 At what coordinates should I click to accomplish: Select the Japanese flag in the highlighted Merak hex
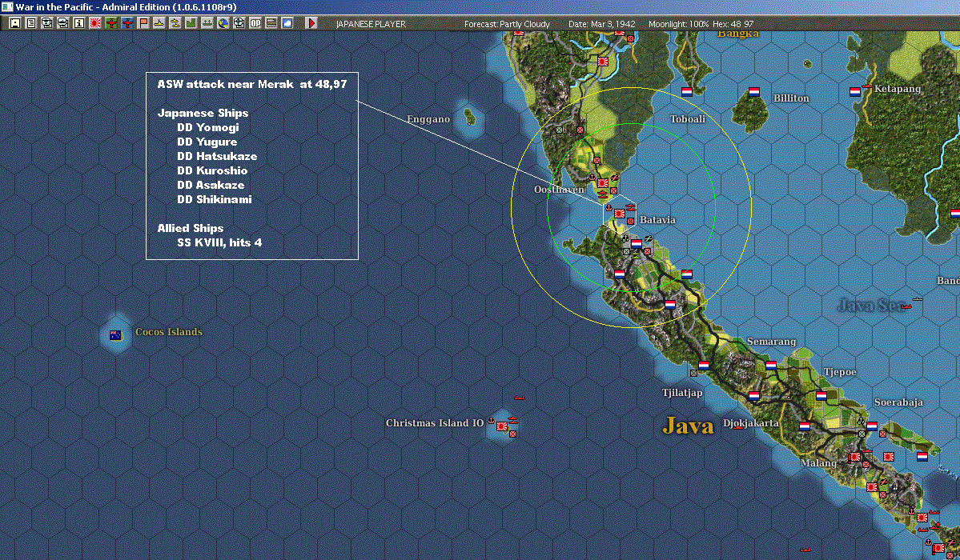[x=620, y=214]
